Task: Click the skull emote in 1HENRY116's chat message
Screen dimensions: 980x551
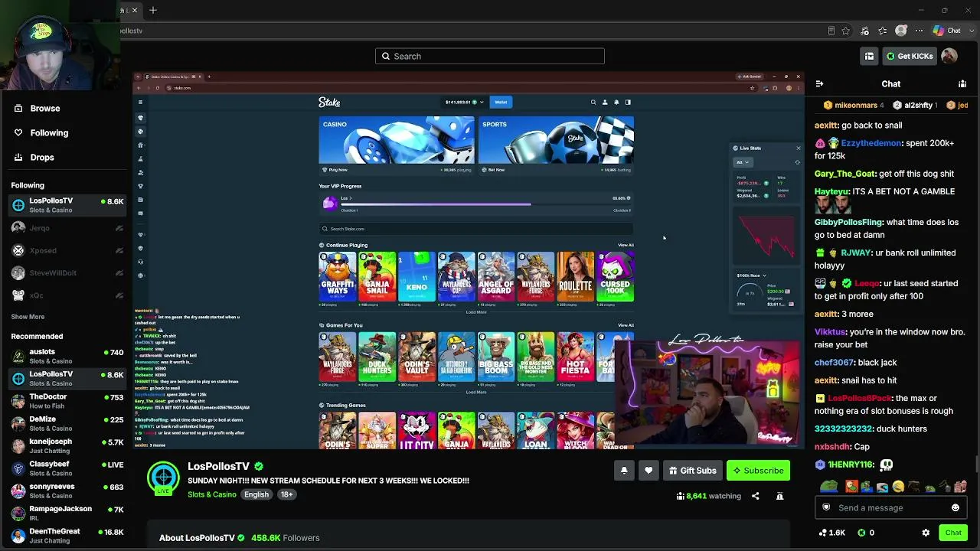Action: [x=887, y=465]
